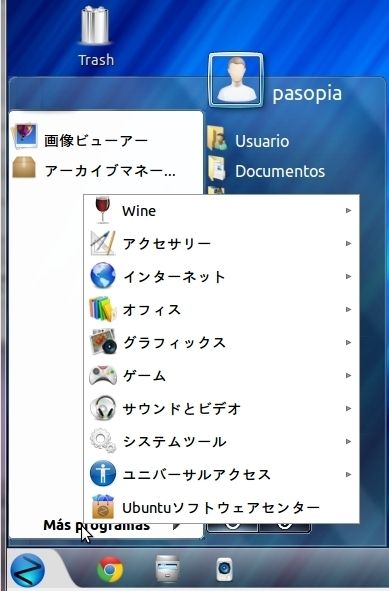Click the オフィス books icon
Viewport: 389px width, 591px height.
[102, 309]
